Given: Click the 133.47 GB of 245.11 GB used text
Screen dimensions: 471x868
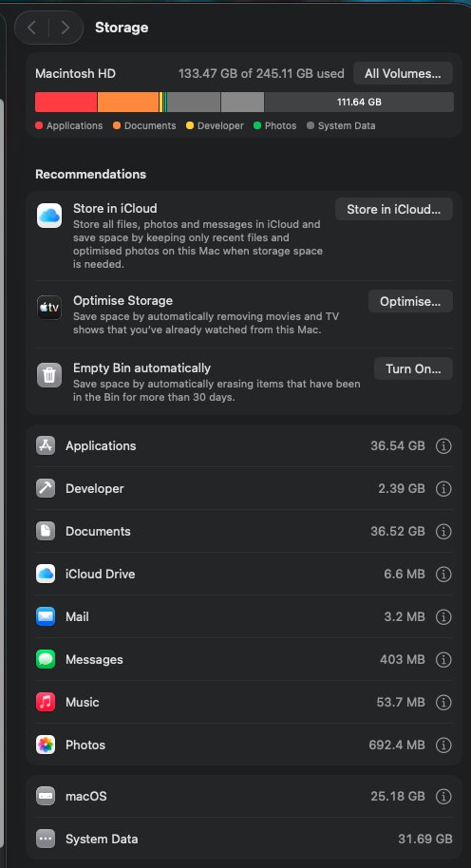Looking at the screenshot, I should (x=261, y=74).
